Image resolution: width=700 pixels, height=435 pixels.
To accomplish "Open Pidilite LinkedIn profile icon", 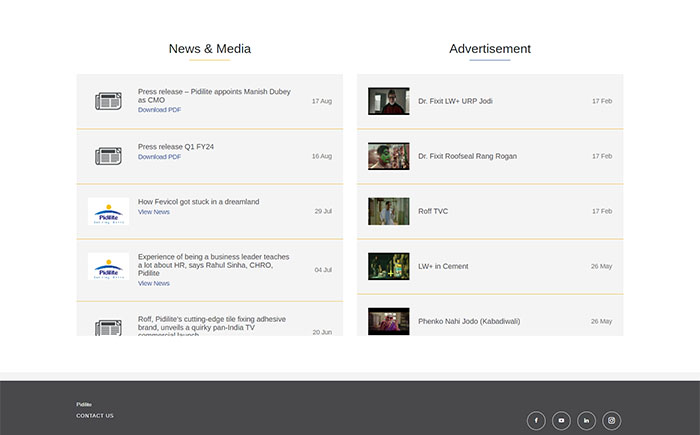I will tap(586, 420).
